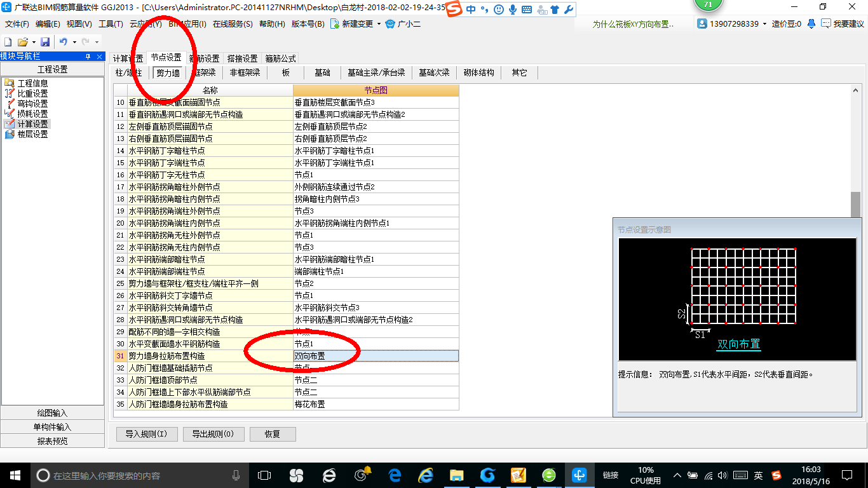Click the Task View taskbar icon
868x488 pixels.
tap(264, 475)
